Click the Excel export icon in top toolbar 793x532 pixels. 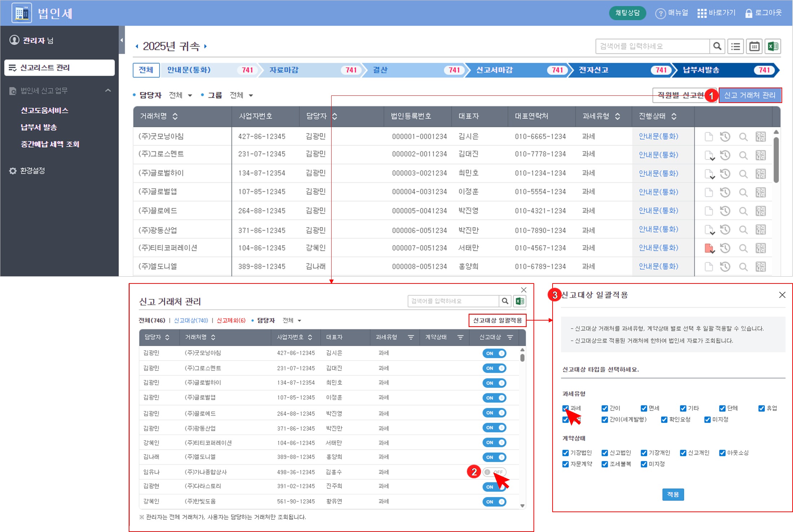tap(772, 46)
